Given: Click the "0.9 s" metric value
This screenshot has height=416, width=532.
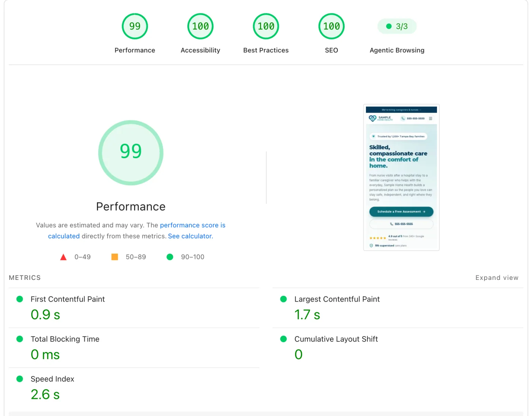Looking at the screenshot, I should tap(45, 315).
